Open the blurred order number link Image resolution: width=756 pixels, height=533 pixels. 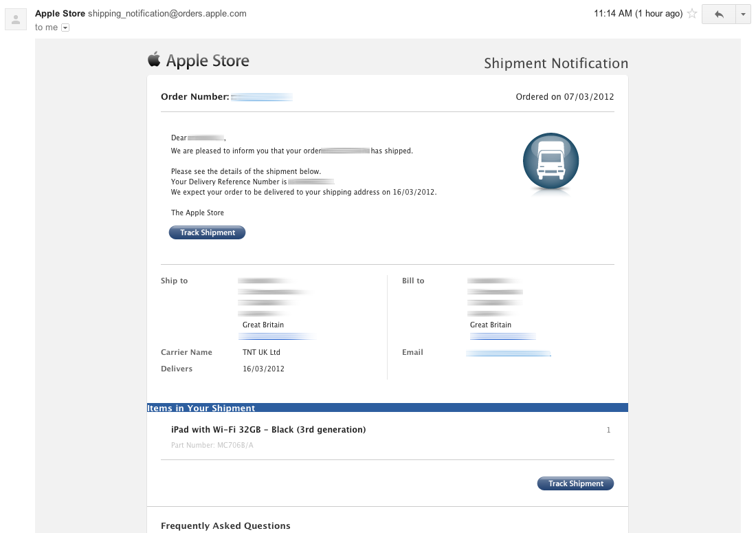(x=261, y=97)
